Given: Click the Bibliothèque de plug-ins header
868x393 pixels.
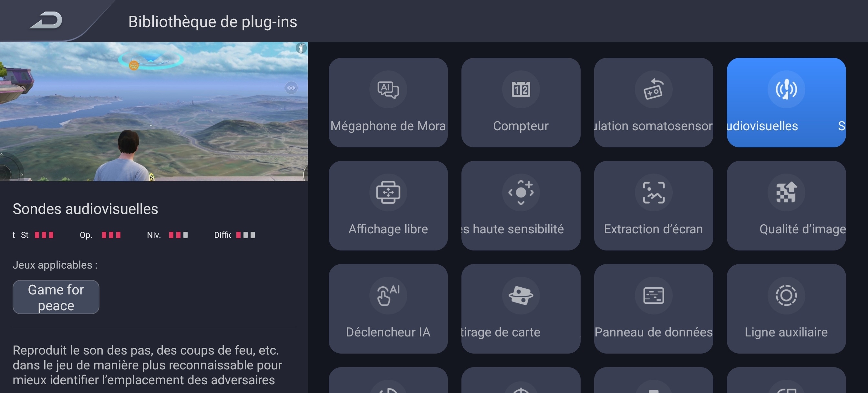Looking at the screenshot, I should tap(212, 22).
